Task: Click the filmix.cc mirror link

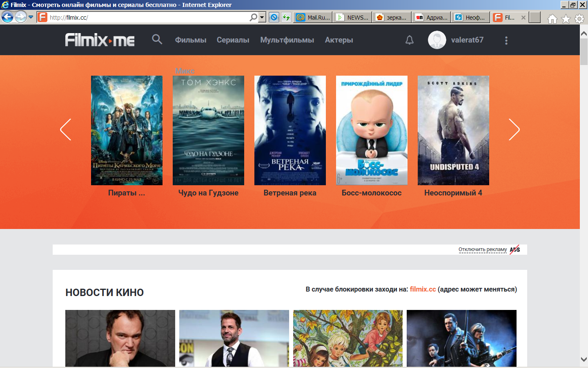Action: pyautogui.click(x=423, y=289)
